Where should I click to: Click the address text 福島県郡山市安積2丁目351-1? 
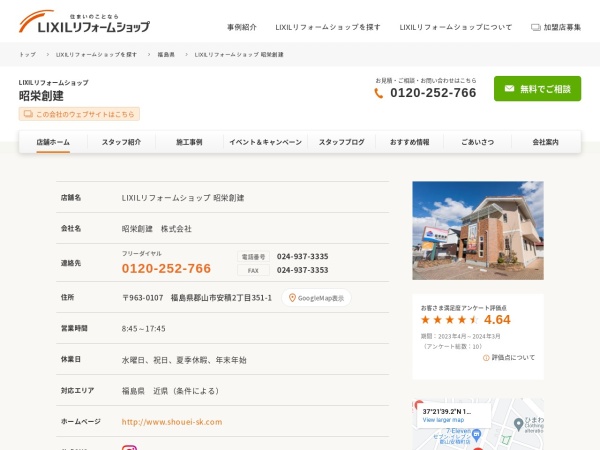[221, 298]
